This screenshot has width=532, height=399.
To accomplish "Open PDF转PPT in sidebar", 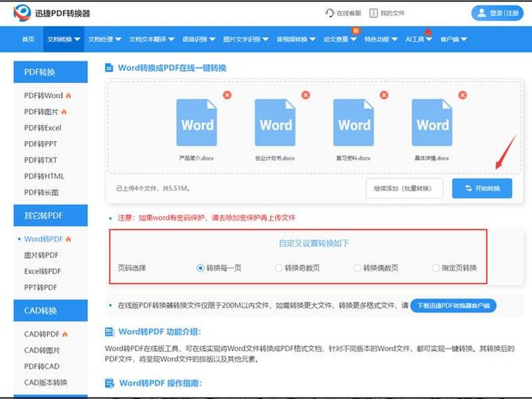I will click(x=41, y=144).
